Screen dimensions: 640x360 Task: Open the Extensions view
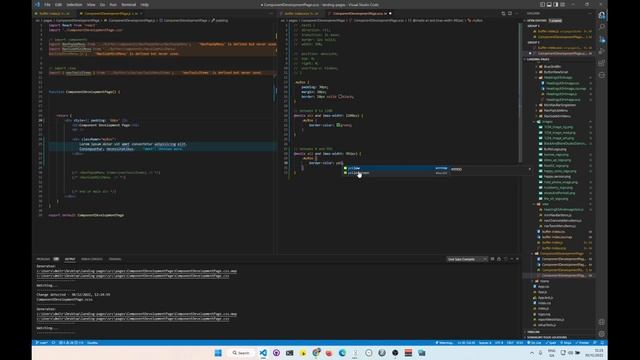pos(602,63)
